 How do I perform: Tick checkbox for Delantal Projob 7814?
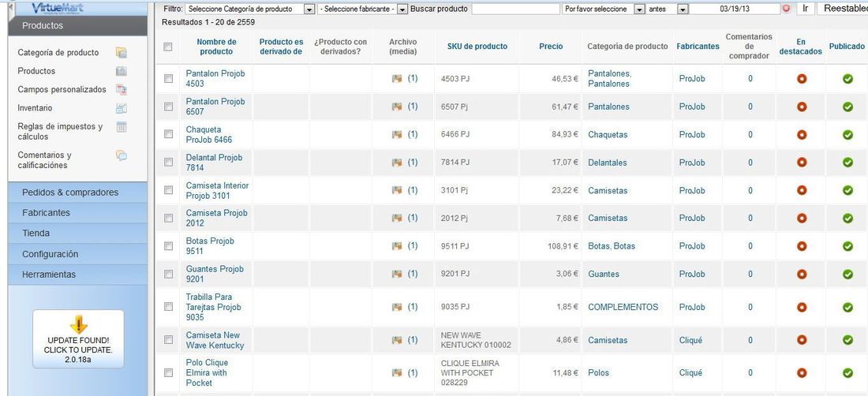point(168,162)
